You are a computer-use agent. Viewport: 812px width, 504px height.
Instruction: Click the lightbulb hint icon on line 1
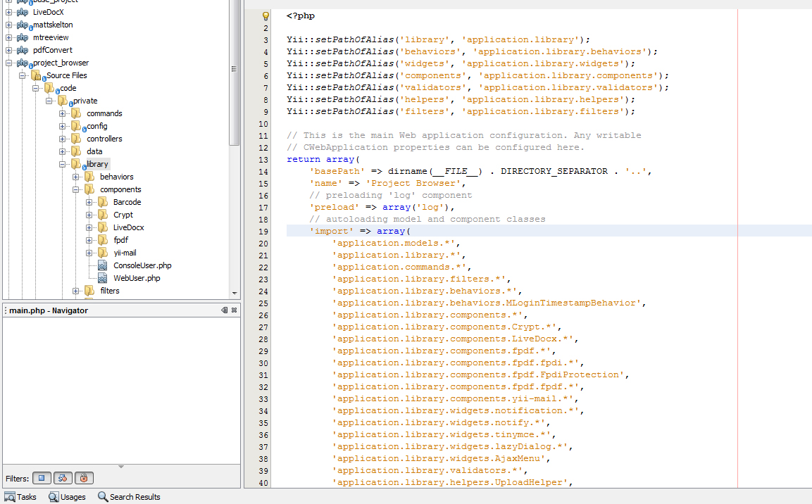[x=266, y=15]
